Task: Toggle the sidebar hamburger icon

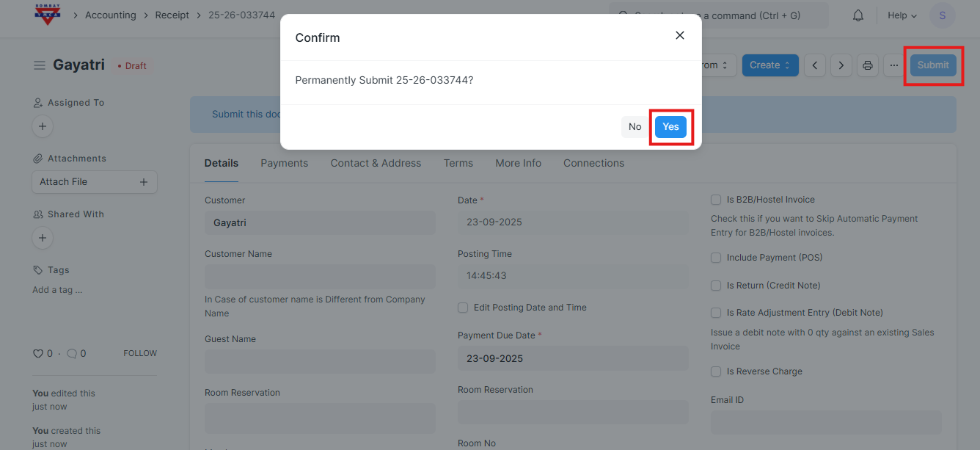Action: coord(40,65)
